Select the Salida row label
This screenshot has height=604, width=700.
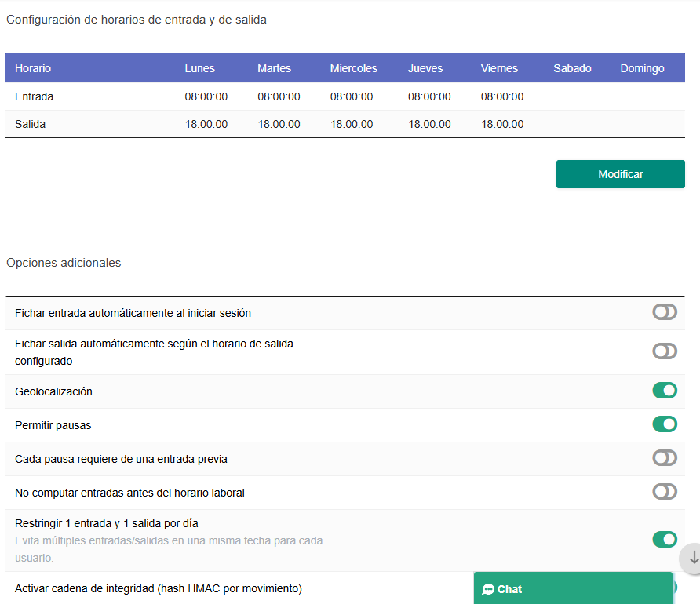(30, 124)
